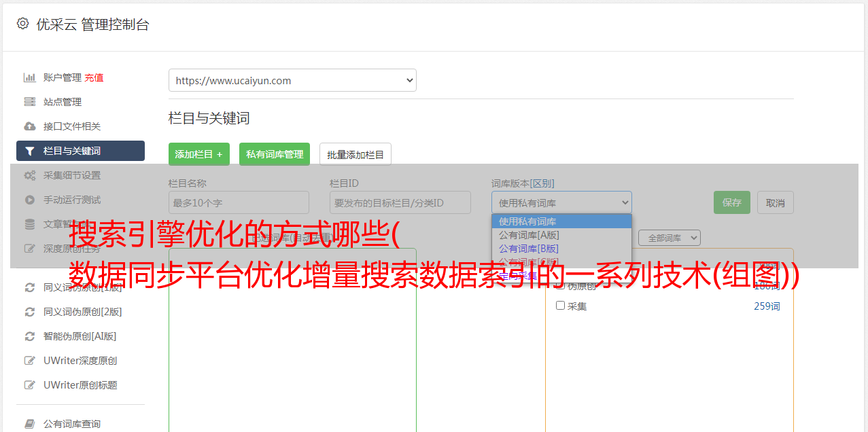Click the 栏目ID input field
This screenshot has width=868, height=432.
point(400,202)
